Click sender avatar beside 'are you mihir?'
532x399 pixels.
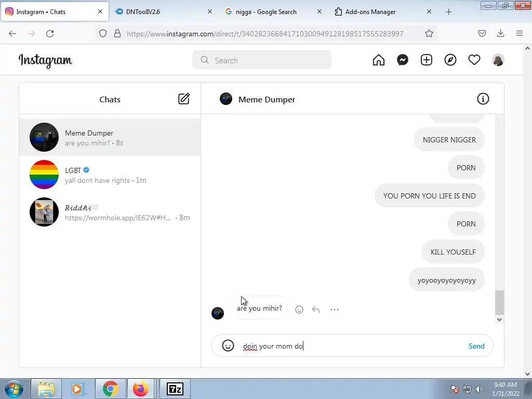(218, 313)
